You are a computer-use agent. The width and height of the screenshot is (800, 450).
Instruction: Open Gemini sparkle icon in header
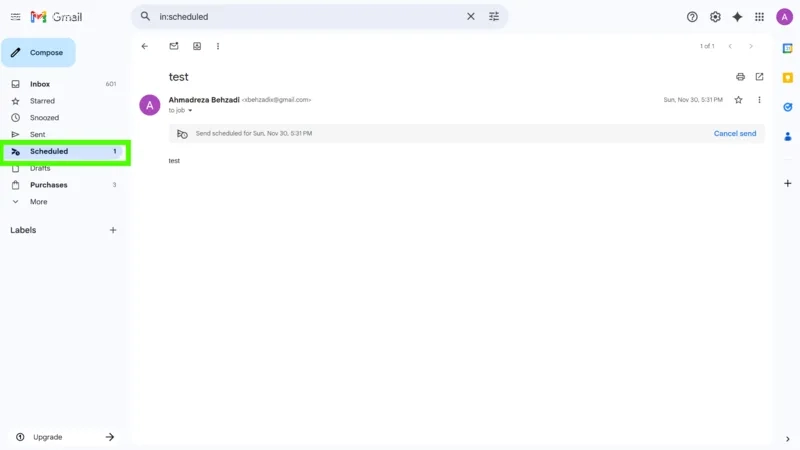point(737,17)
